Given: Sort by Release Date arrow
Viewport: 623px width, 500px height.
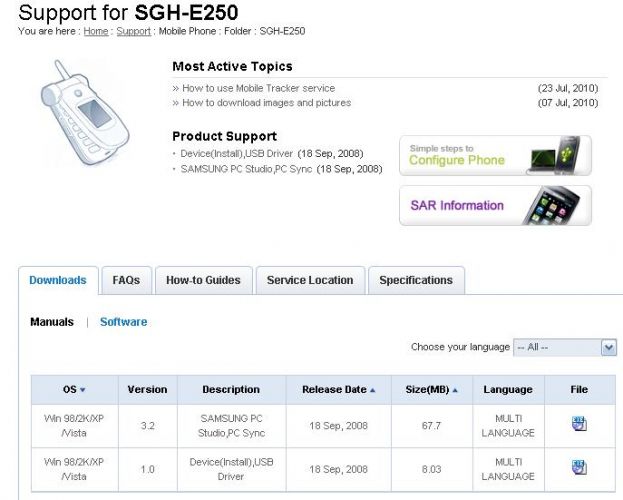Looking at the screenshot, I should pyautogui.click(x=372, y=390).
